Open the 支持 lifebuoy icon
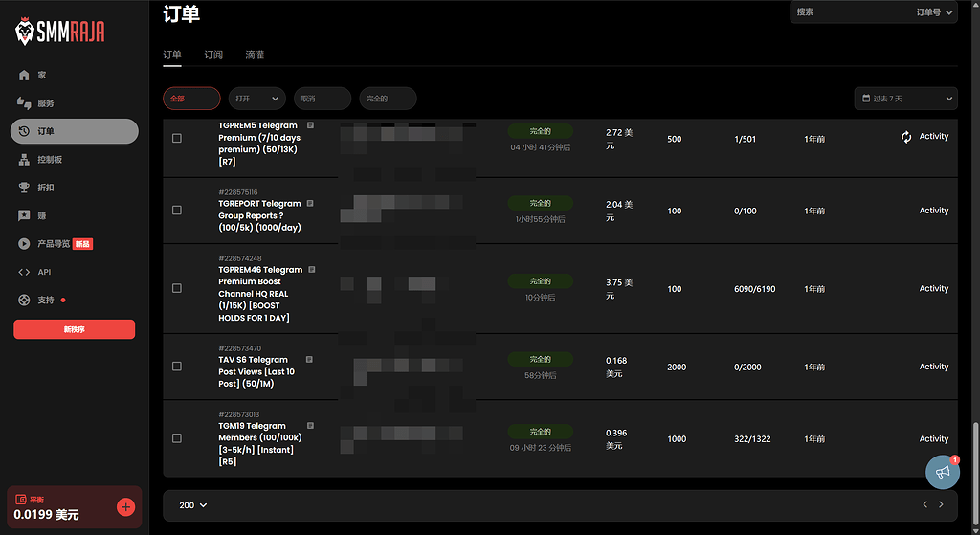 pyautogui.click(x=24, y=300)
